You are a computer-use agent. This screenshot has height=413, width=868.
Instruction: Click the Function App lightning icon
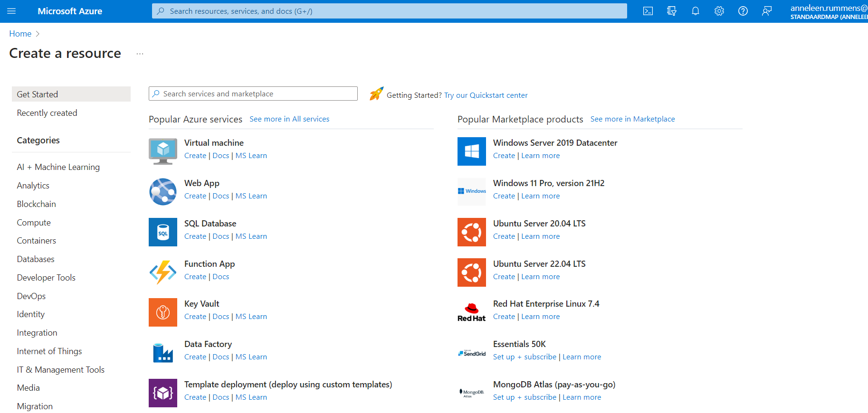pyautogui.click(x=163, y=272)
